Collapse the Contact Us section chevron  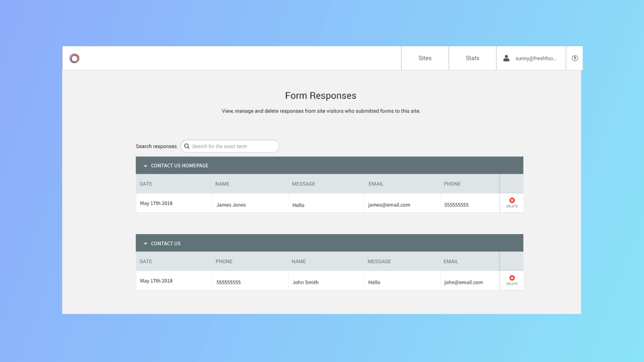(145, 243)
